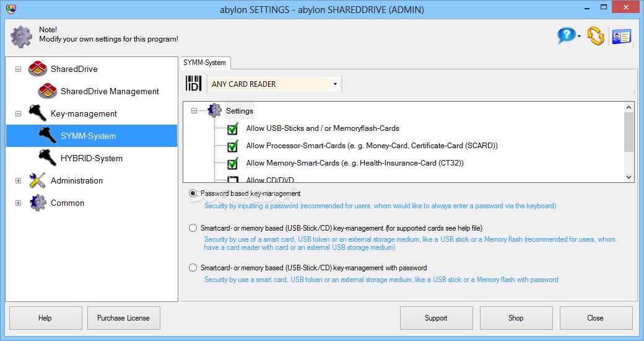Click the Close button at bottom
This screenshot has width=644, height=341.
pos(596,318)
